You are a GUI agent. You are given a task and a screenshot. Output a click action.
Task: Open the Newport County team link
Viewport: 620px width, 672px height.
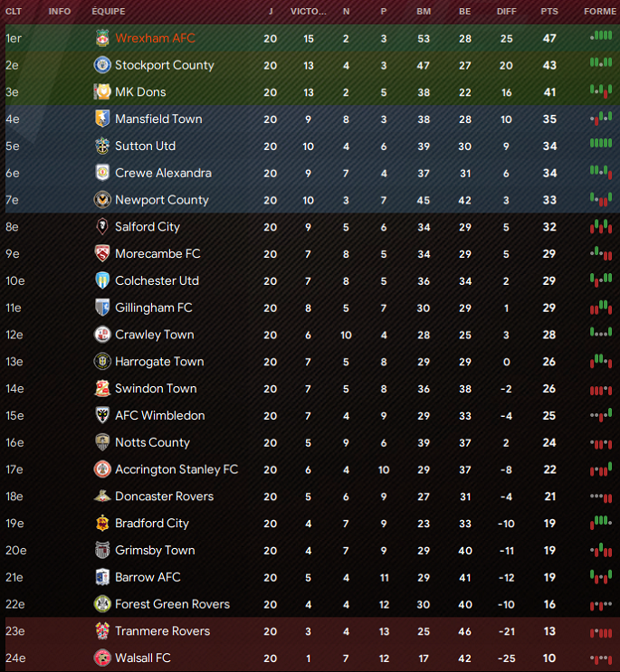point(161,200)
